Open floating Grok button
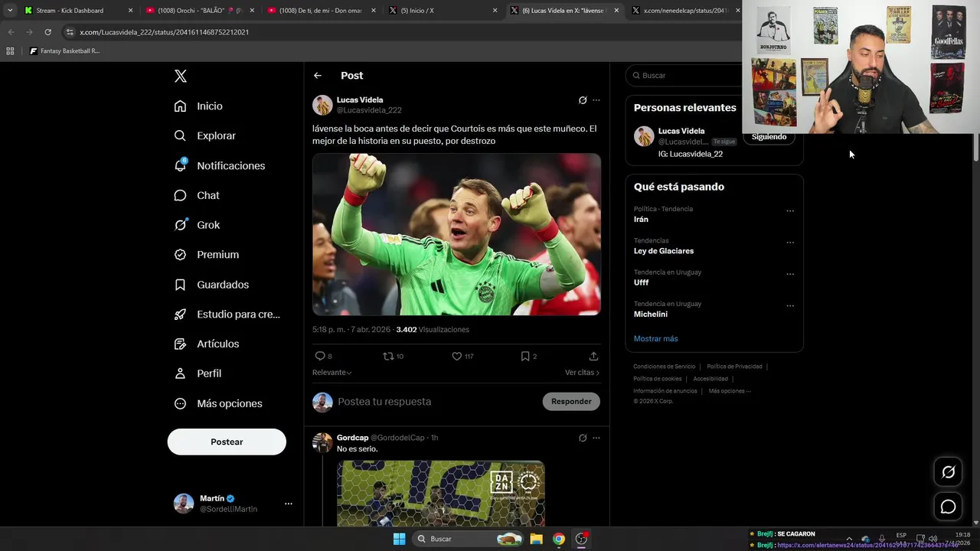 948,472
